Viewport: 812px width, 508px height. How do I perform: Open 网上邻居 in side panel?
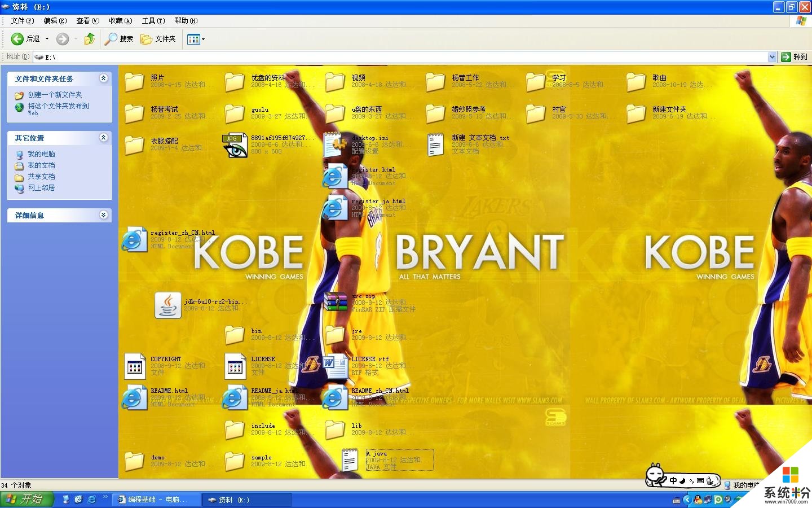[x=41, y=188]
